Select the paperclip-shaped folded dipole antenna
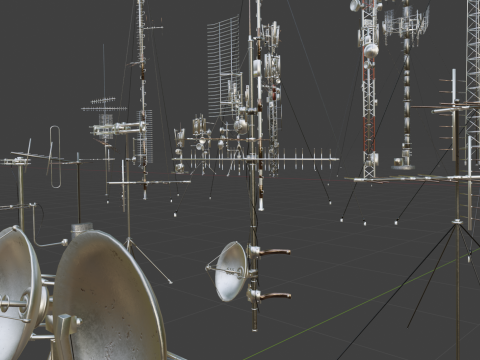 click(55, 157)
